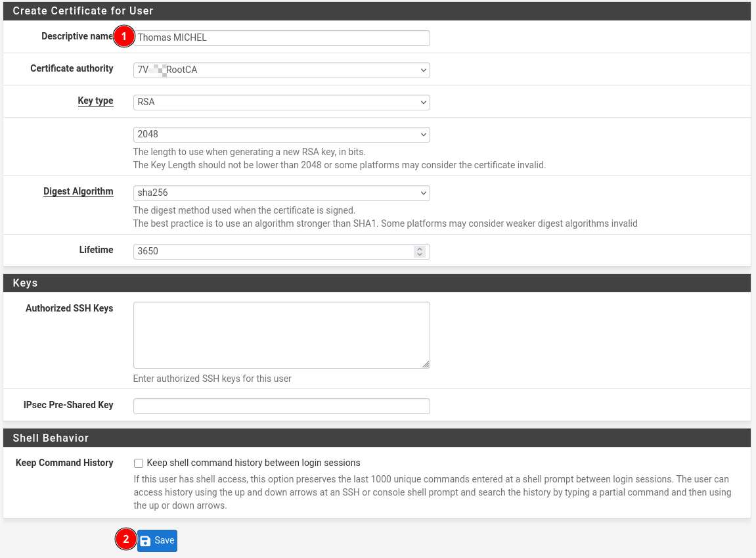Grab the SSH keys textarea resize handle
756x558 pixels.
coord(426,364)
